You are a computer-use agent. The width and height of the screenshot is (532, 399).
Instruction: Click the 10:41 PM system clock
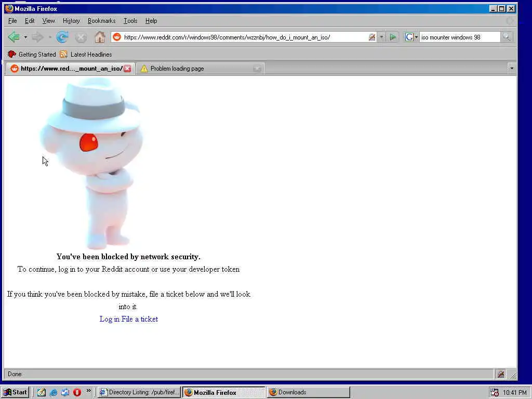point(515,392)
